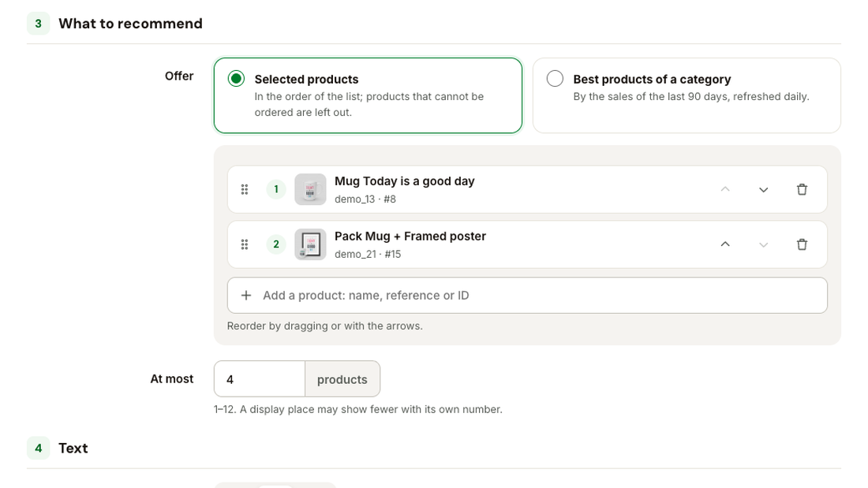Image resolution: width=868 pixels, height=488 pixels.
Task: Move Mug Today is a good day up
Action: tap(725, 190)
